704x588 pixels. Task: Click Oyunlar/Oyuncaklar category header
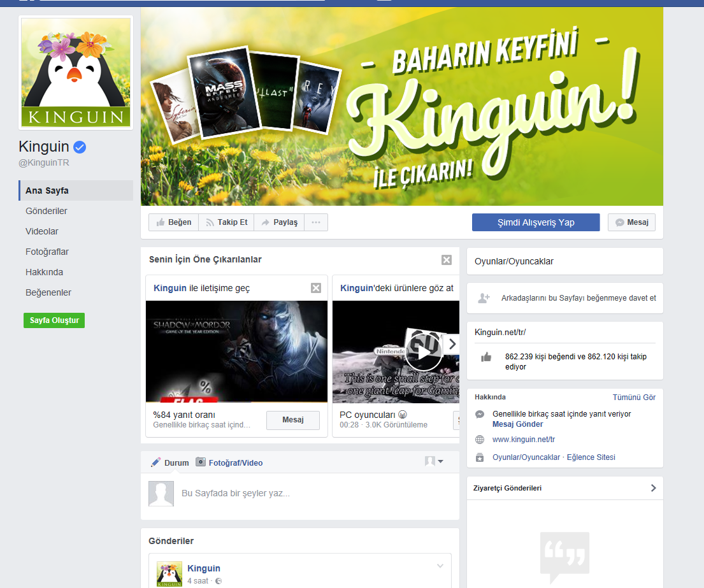(x=514, y=261)
